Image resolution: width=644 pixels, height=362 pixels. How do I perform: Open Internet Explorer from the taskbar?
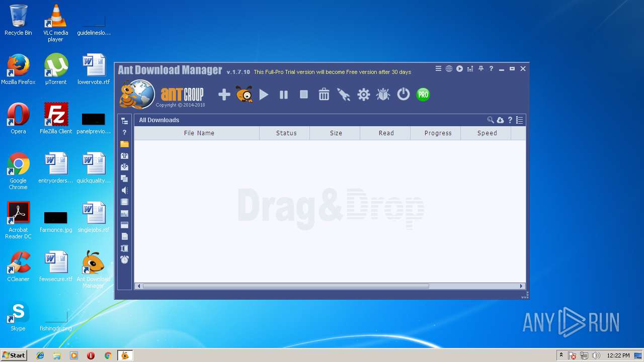[x=40, y=355]
